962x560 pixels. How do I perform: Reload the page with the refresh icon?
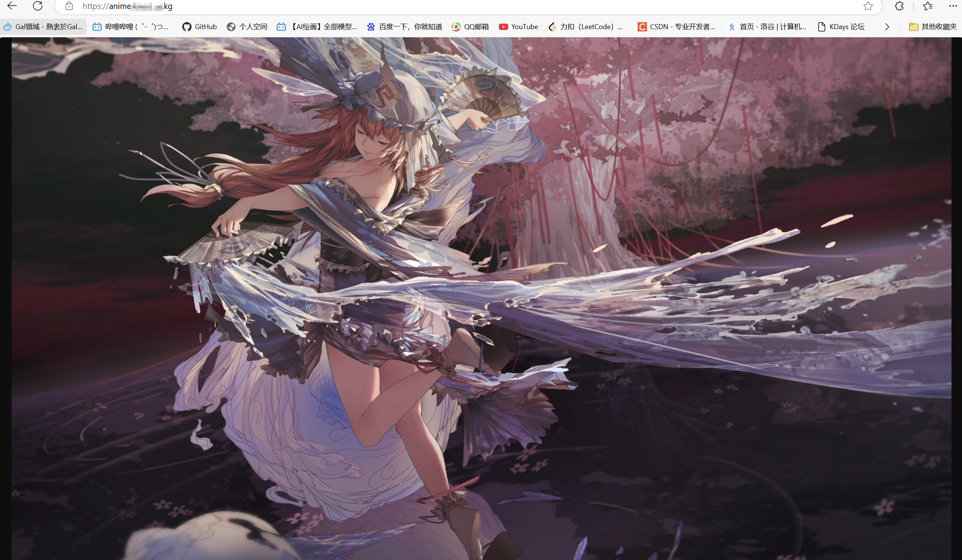click(38, 6)
